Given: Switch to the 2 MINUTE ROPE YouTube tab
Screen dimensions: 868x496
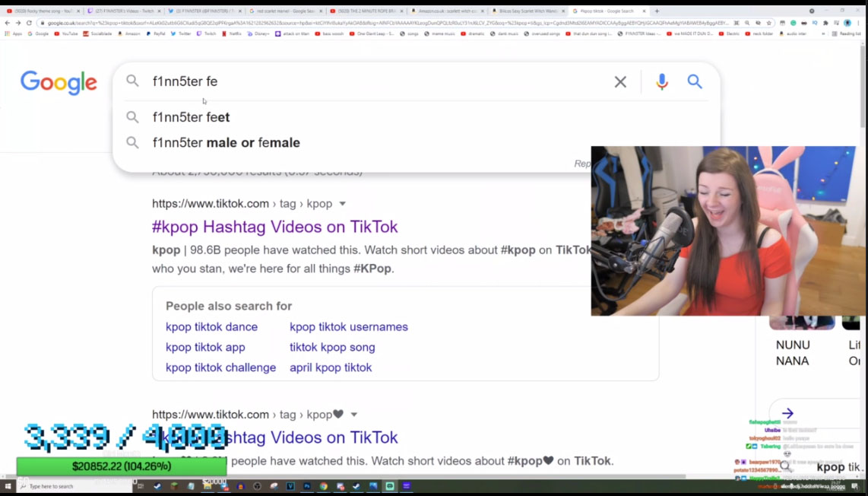Looking at the screenshot, I should pos(366,11).
